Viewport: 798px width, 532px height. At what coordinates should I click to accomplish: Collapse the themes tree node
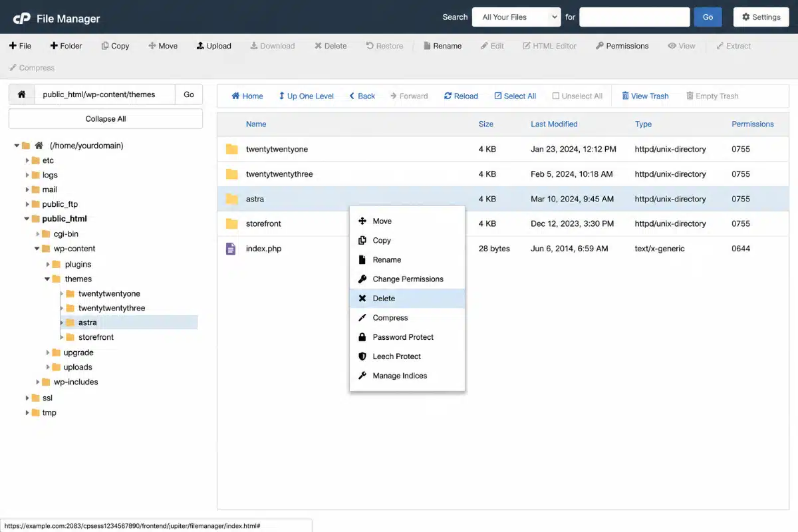tap(47, 279)
